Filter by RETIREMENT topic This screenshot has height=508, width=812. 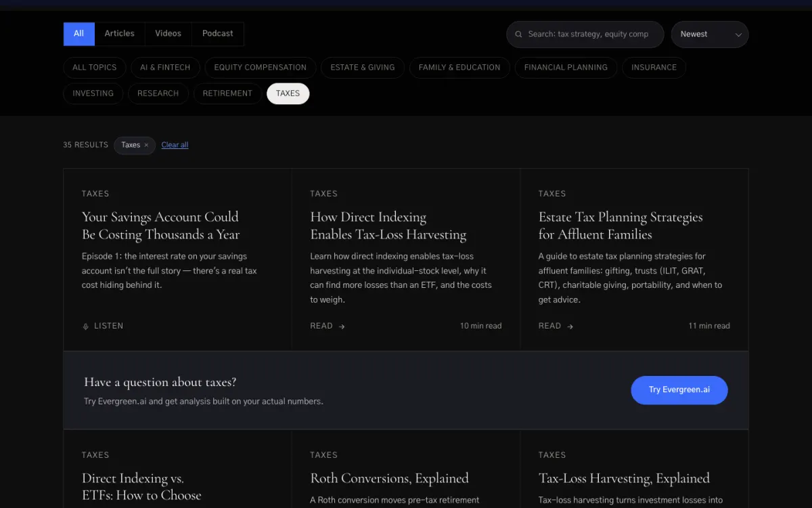227,93
